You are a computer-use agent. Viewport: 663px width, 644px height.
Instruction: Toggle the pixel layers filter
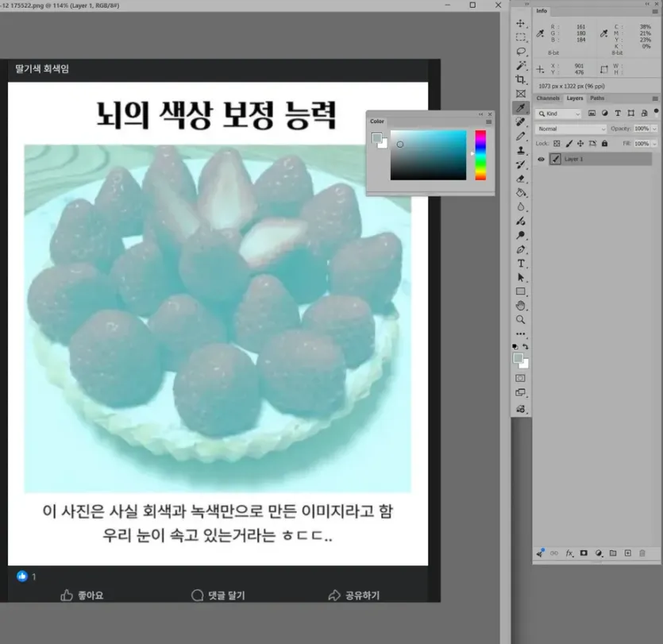(x=592, y=114)
